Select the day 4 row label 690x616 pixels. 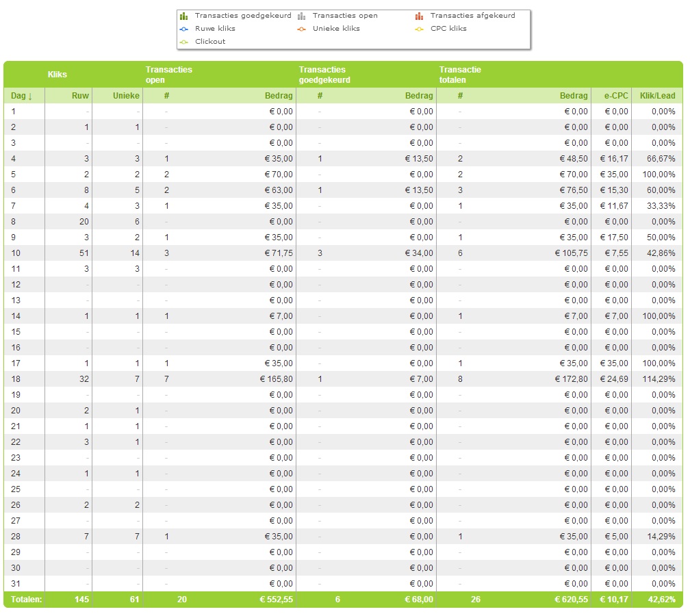(13, 159)
